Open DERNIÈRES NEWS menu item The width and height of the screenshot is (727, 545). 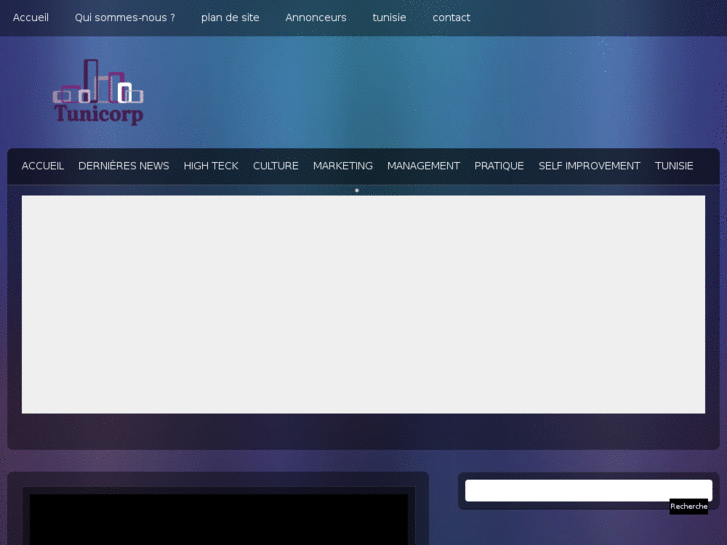click(123, 166)
